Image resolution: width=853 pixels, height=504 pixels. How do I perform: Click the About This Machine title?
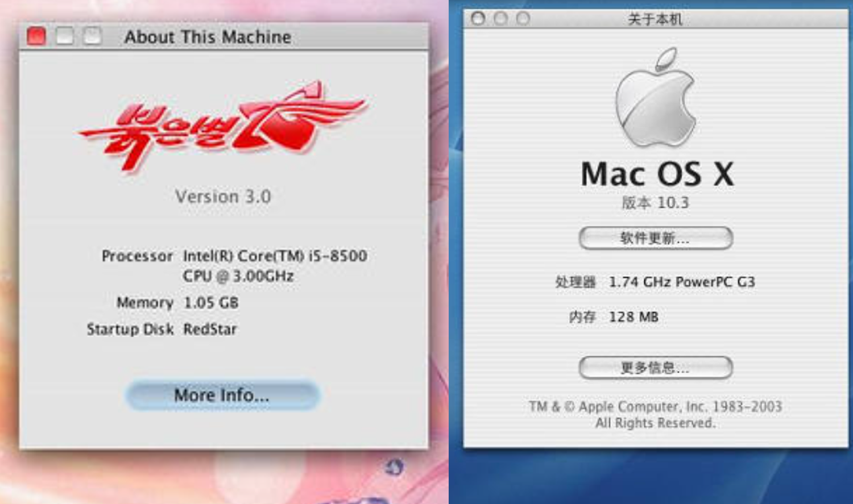tap(208, 37)
